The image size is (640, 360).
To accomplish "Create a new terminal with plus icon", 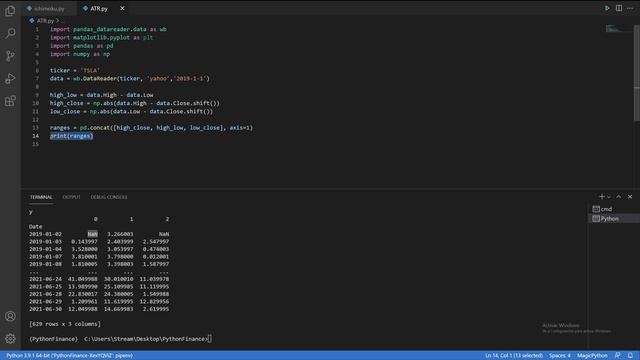I will click(602, 197).
